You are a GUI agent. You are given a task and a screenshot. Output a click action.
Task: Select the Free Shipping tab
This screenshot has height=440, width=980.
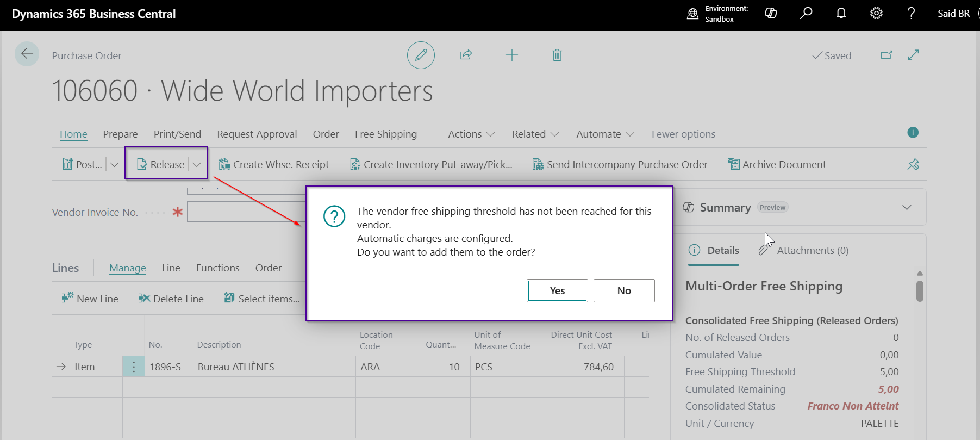click(x=386, y=134)
